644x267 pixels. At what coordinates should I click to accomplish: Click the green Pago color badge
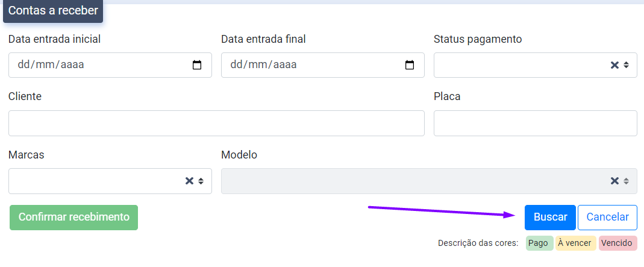click(x=539, y=243)
